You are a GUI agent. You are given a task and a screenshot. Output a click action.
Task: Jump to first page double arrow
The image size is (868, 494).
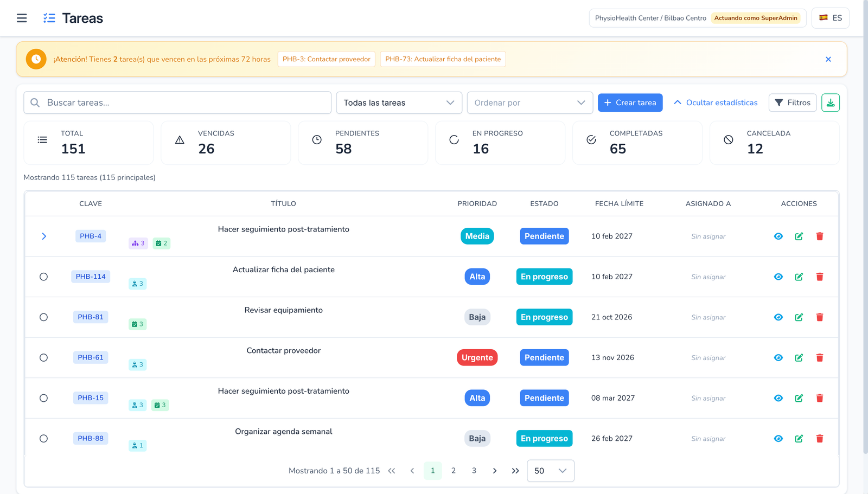coord(392,471)
